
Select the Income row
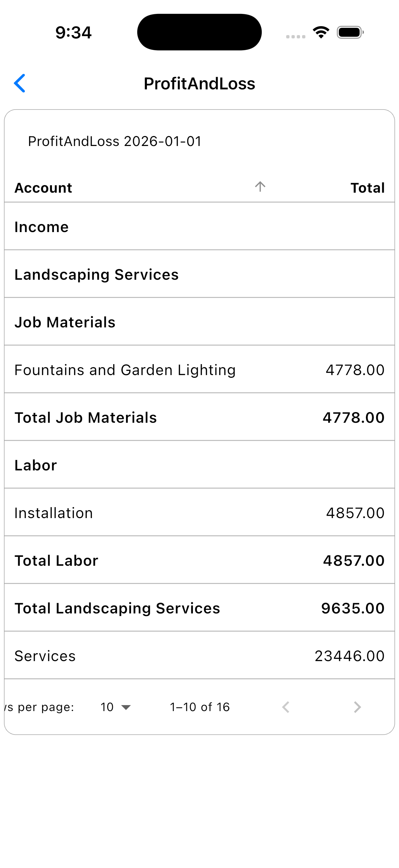point(199,226)
